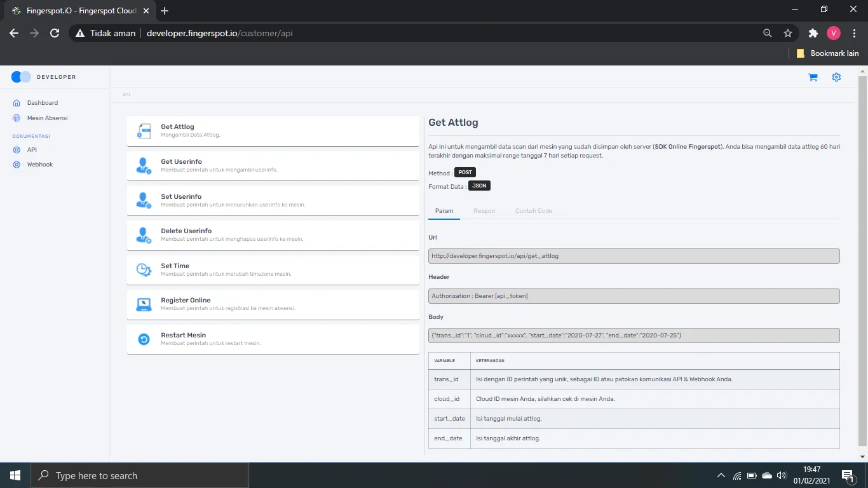Click the Get Attlog document icon

pos(144,131)
